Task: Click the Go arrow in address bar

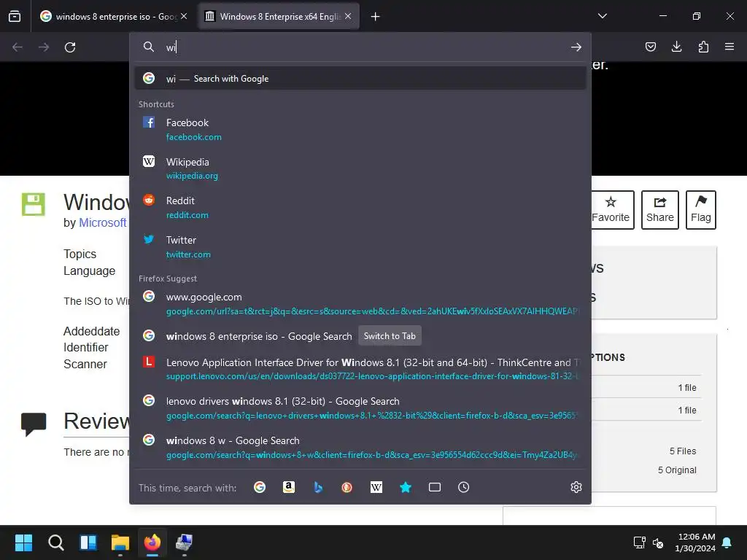Action: tap(576, 47)
